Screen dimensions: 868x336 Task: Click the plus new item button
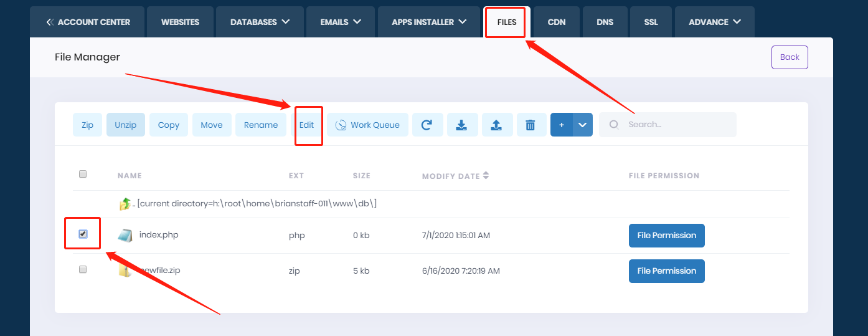(x=561, y=125)
